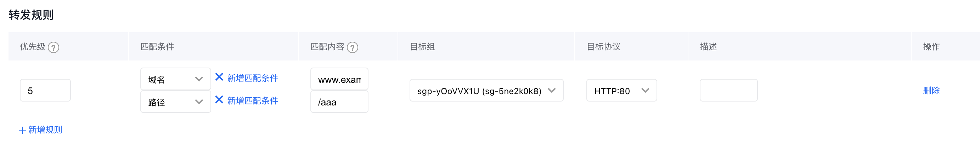Open the 路径 match condition dropdown
The width and height of the screenshot is (980, 150).
pyautogui.click(x=175, y=102)
